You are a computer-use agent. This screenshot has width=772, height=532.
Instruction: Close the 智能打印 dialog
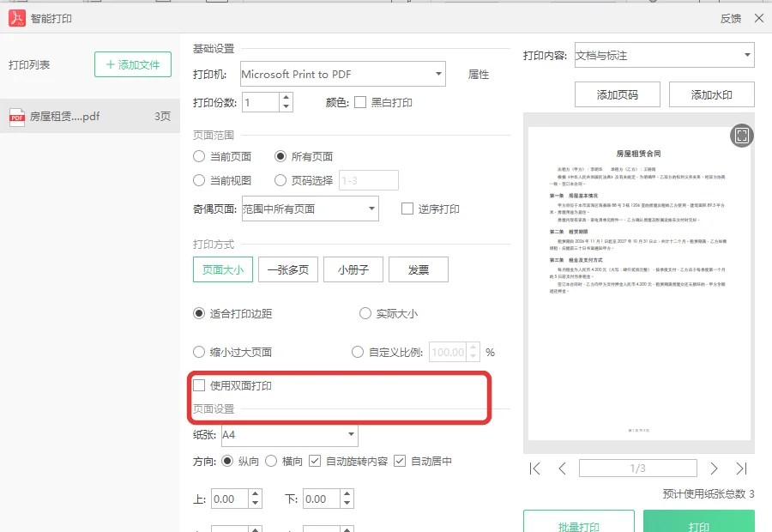759,18
